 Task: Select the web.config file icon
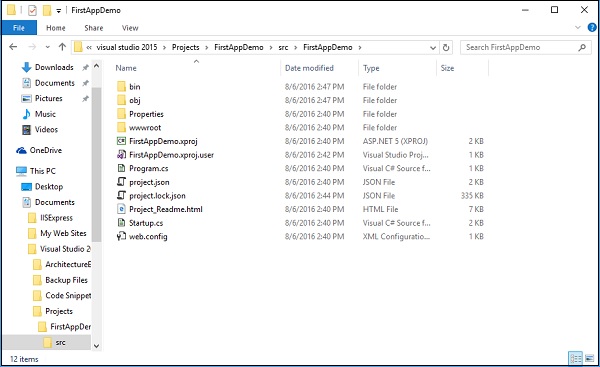coord(121,237)
